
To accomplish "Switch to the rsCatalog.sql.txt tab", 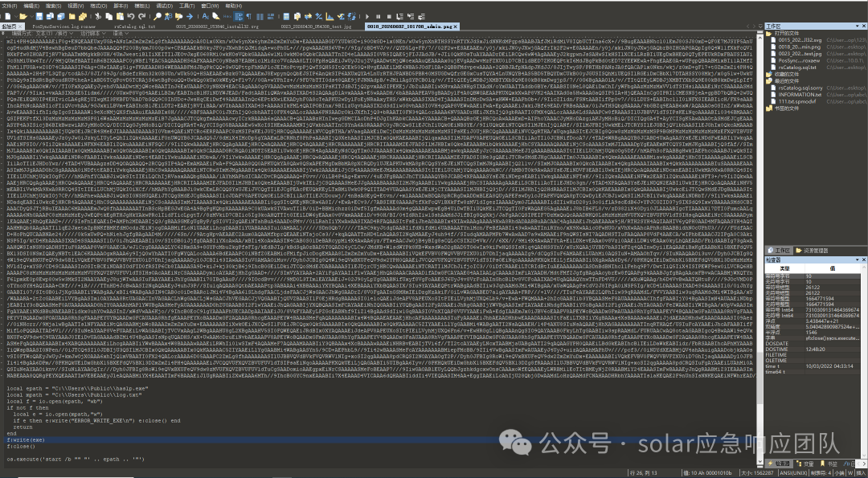I will coord(134,26).
